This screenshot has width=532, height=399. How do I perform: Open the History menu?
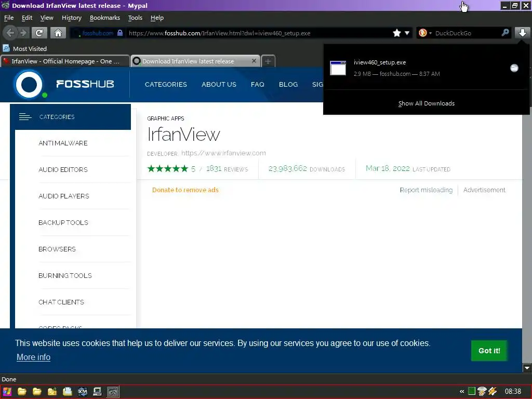(72, 18)
